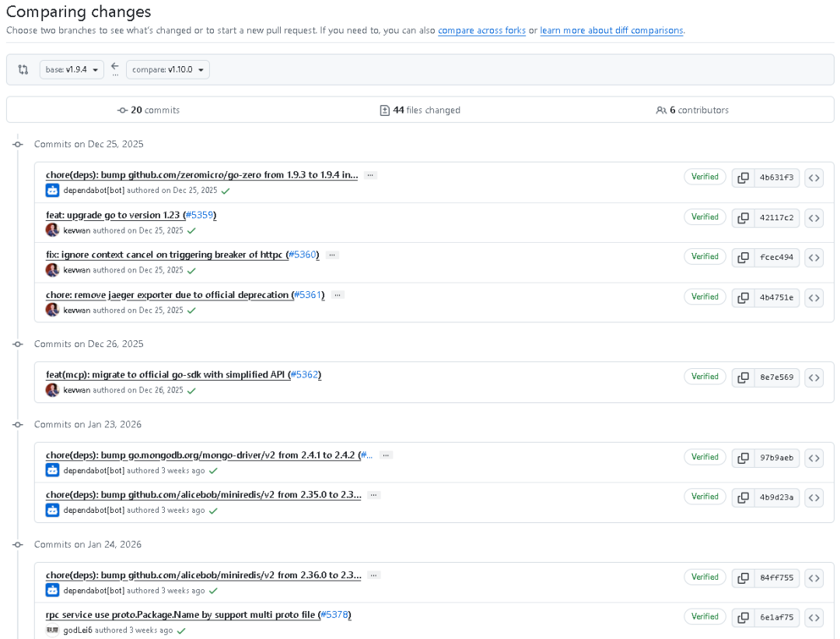Browse repository at commit 42117c2
The image size is (840, 639).
pyautogui.click(x=814, y=218)
